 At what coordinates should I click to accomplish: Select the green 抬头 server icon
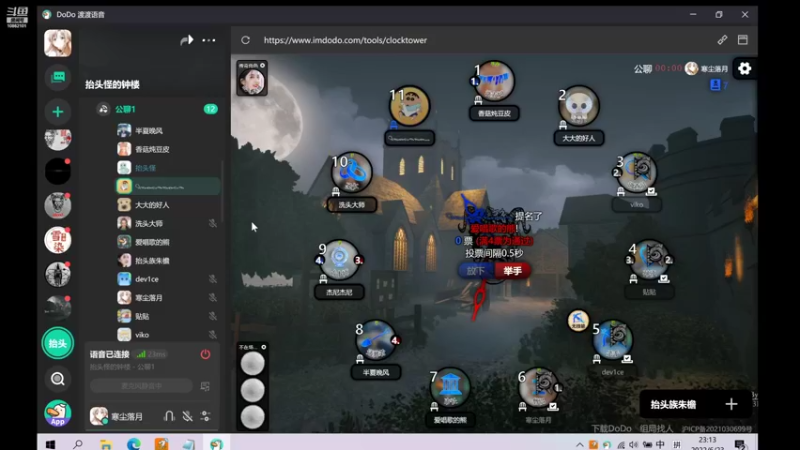[58, 343]
